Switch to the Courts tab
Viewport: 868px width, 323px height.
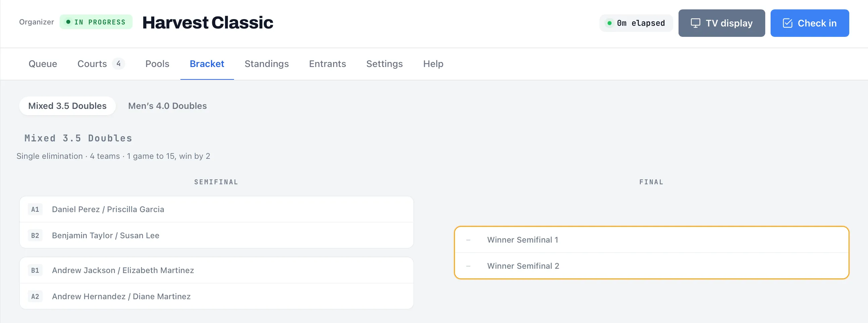click(101, 64)
